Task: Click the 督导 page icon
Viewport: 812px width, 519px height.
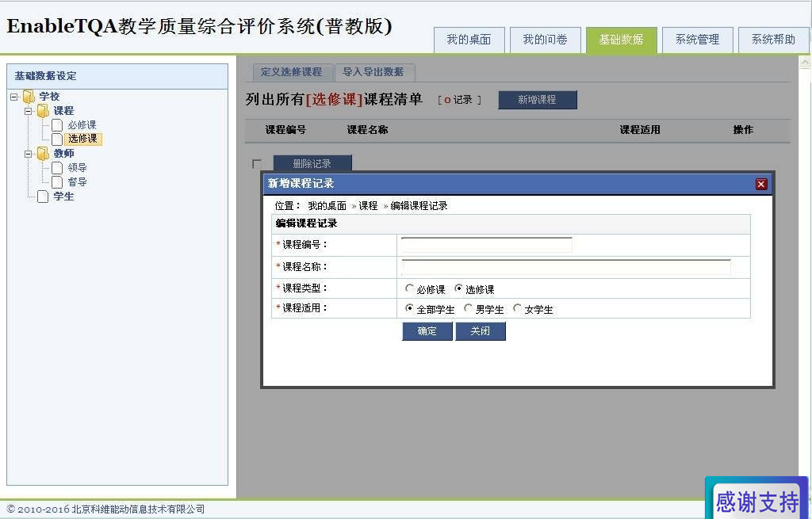Action: (x=57, y=182)
